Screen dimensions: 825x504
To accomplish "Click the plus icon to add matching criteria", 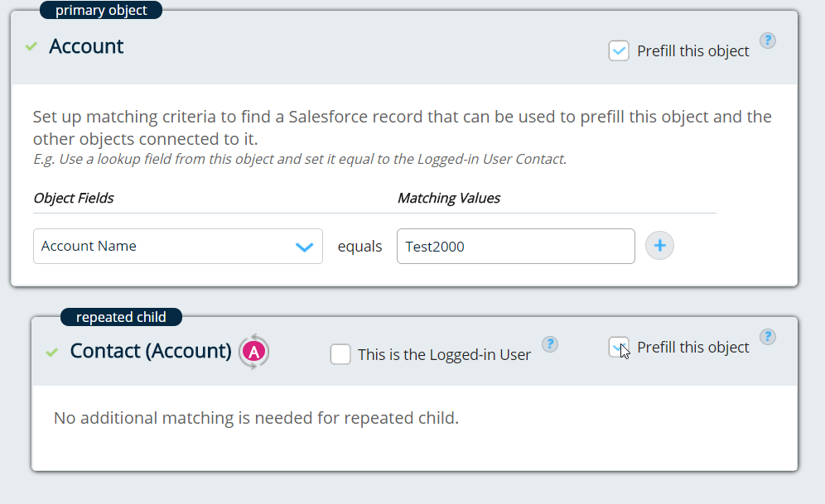I will [659, 246].
